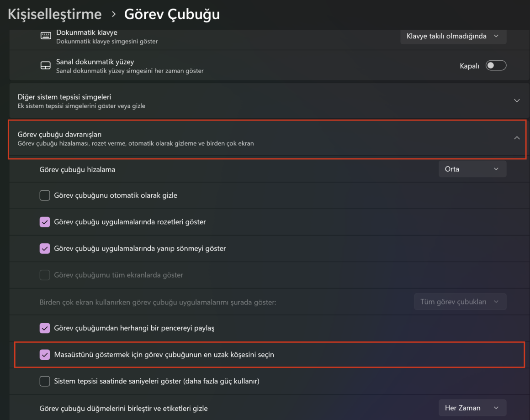Collapse Görev çubuğu davranışları section chevron
Viewport: 530px width, 420px height.
click(516, 138)
